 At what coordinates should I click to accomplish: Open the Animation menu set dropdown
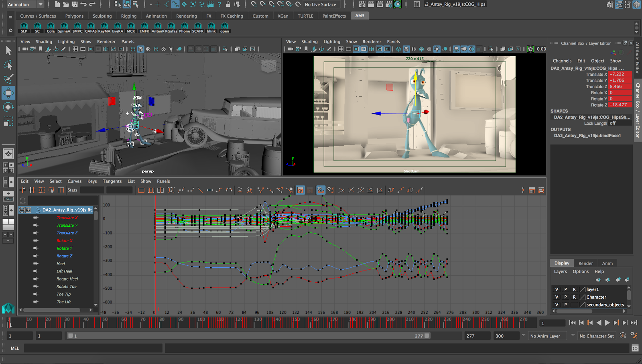point(40,4)
